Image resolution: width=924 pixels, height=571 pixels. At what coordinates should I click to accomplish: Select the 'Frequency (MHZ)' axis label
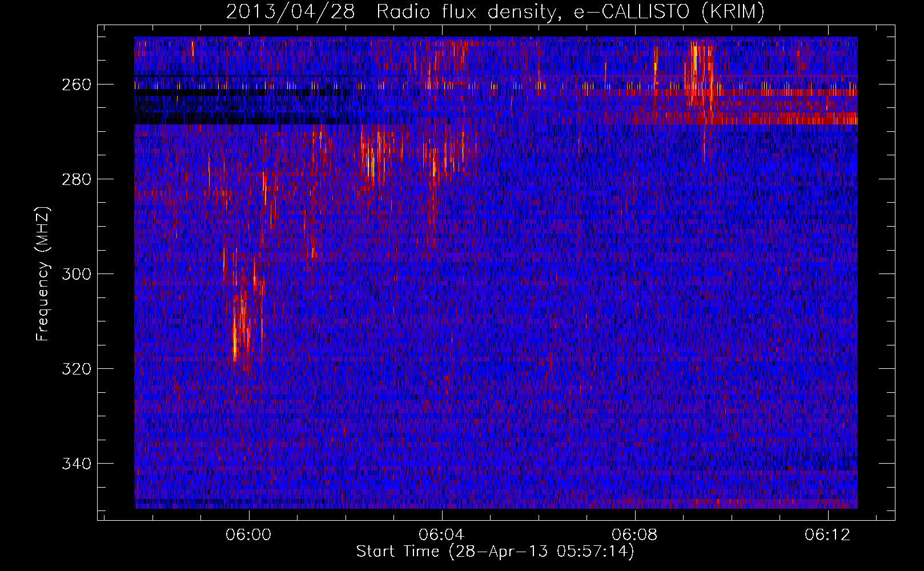click(43, 274)
